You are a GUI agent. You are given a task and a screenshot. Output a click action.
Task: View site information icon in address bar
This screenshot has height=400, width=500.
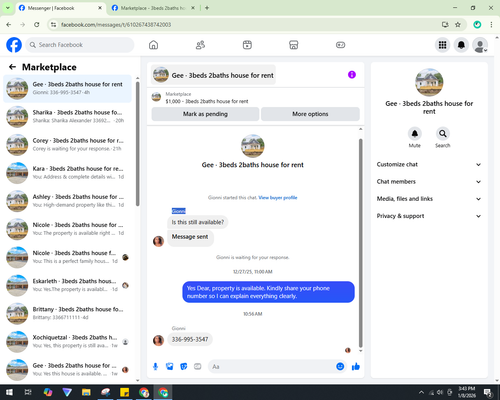pyautogui.click(x=53, y=25)
